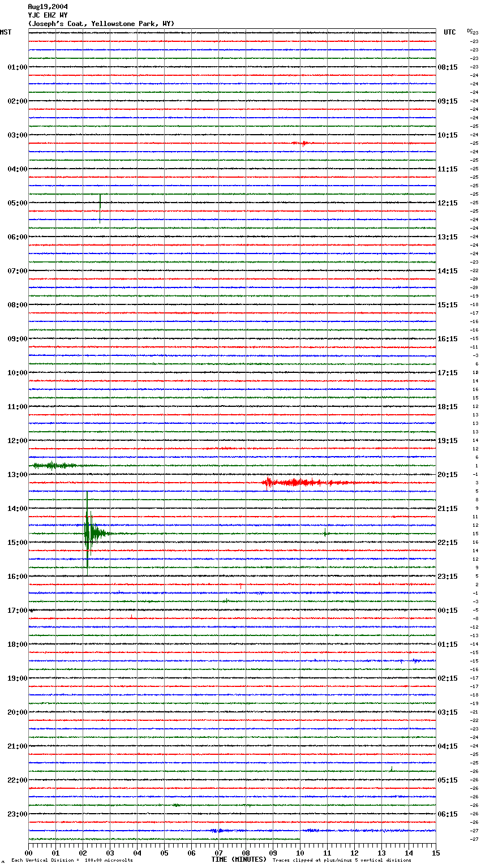
Task: Click the 10:00 MST time label
Action: 18,373
